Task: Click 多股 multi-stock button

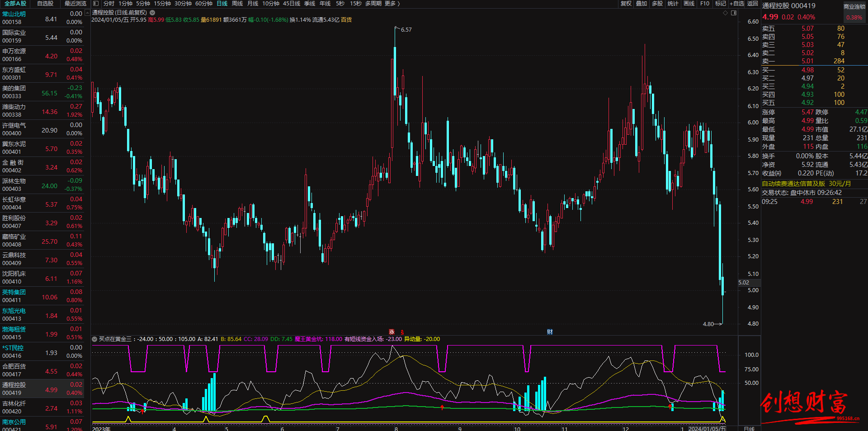Action: click(x=657, y=3)
